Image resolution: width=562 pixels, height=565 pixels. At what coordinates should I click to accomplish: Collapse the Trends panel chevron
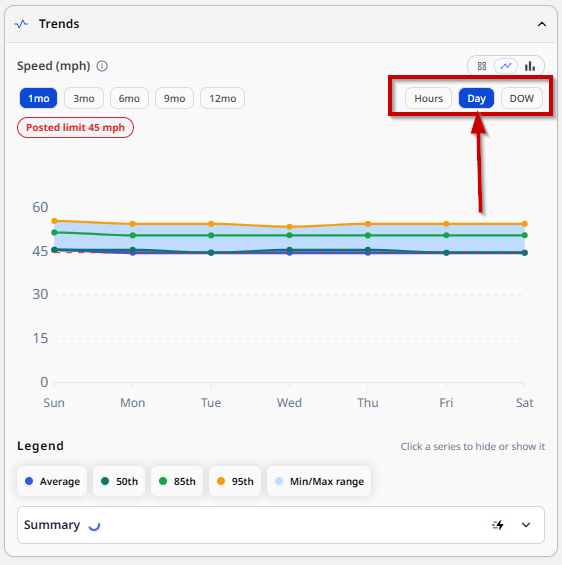[x=542, y=25]
